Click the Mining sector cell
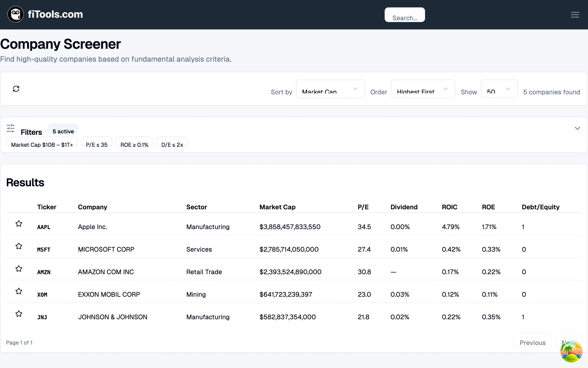The width and height of the screenshot is (588, 368). click(x=196, y=294)
